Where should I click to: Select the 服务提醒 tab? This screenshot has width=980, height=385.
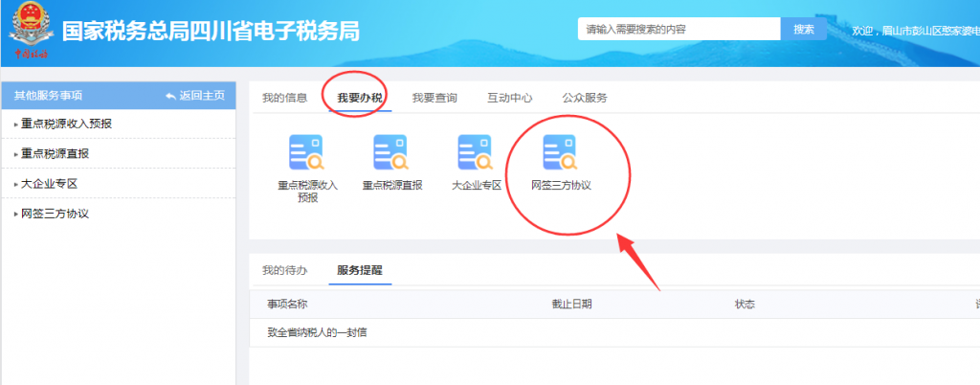point(359,270)
